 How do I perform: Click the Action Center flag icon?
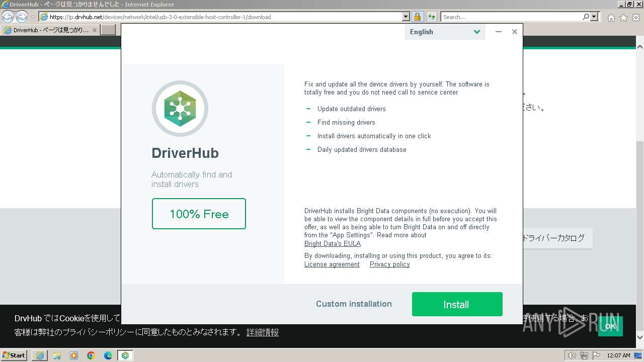[596, 355]
